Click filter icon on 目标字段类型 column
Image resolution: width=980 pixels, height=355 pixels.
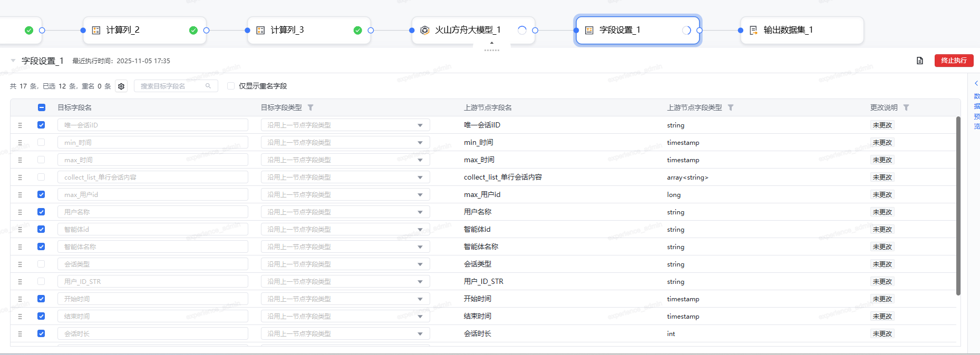pyautogui.click(x=311, y=107)
